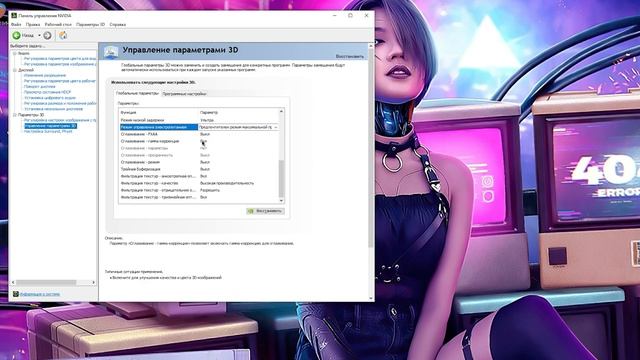Open the Файл menu
The width and height of the screenshot is (640, 360).
(x=16, y=24)
